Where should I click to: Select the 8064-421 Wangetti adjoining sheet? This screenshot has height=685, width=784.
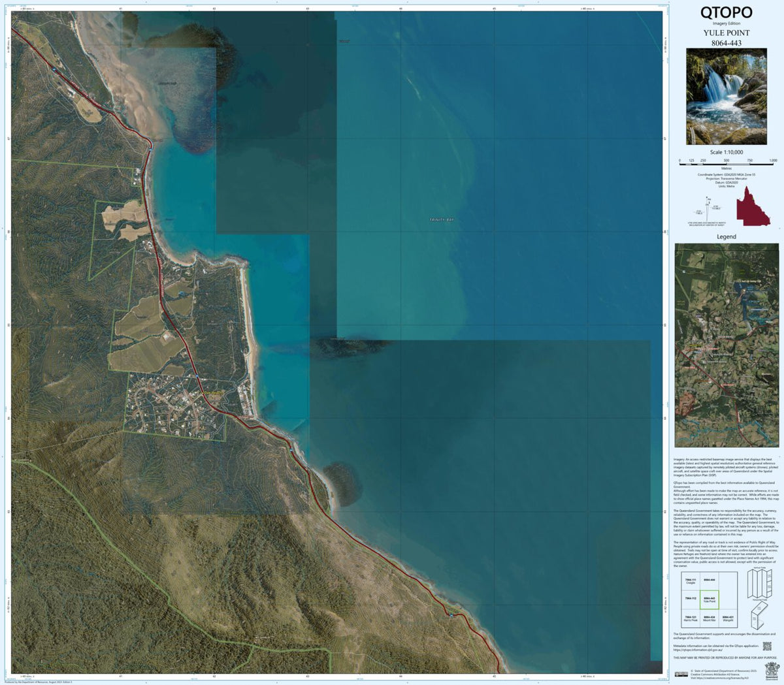728,618
